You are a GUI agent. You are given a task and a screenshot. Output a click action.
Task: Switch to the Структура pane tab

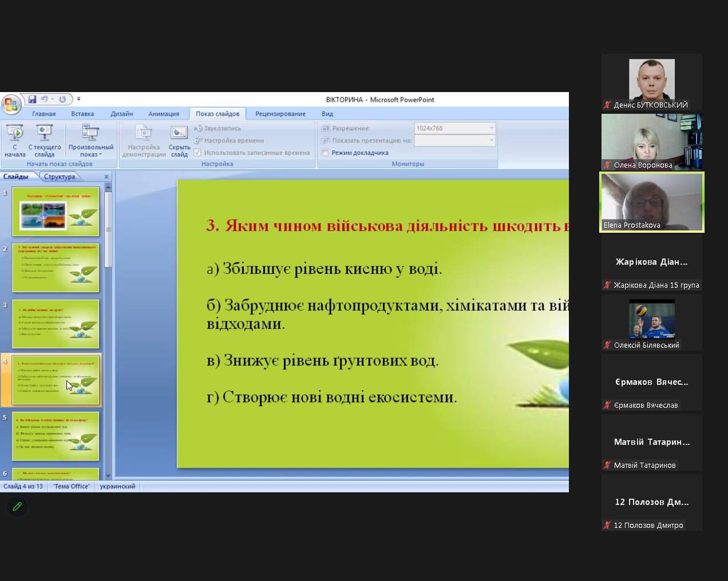(60, 177)
